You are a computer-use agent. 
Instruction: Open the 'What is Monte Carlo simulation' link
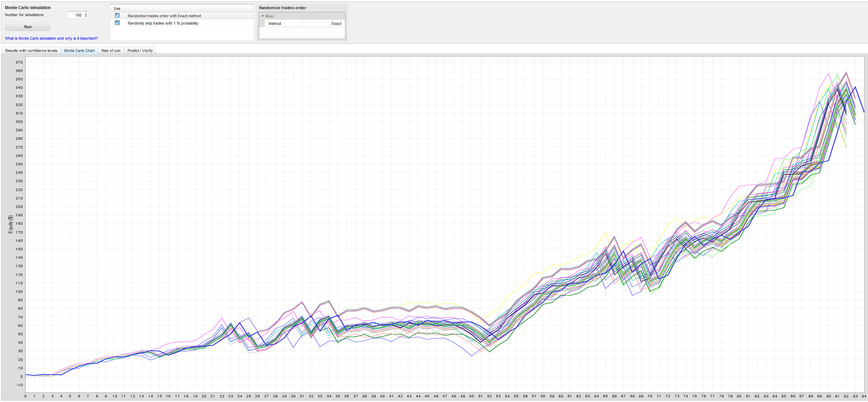(51, 38)
